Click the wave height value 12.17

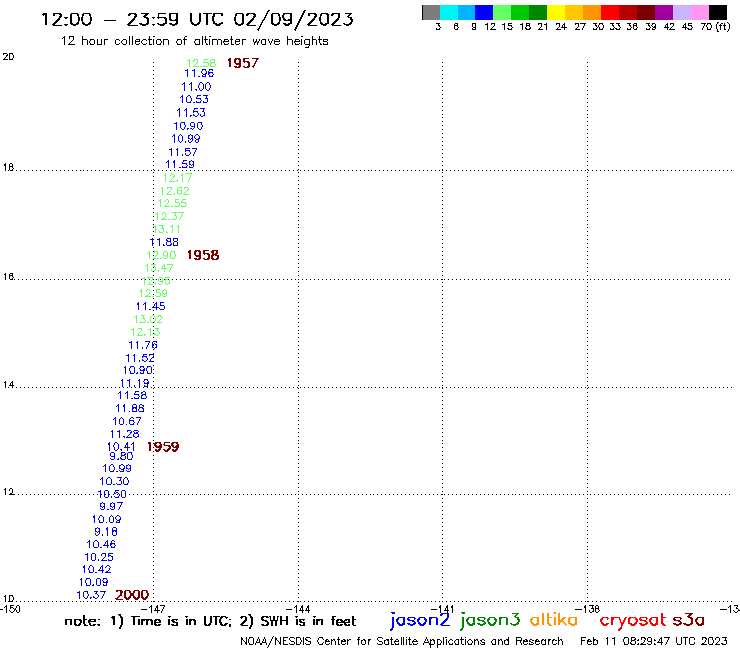pyautogui.click(x=177, y=178)
